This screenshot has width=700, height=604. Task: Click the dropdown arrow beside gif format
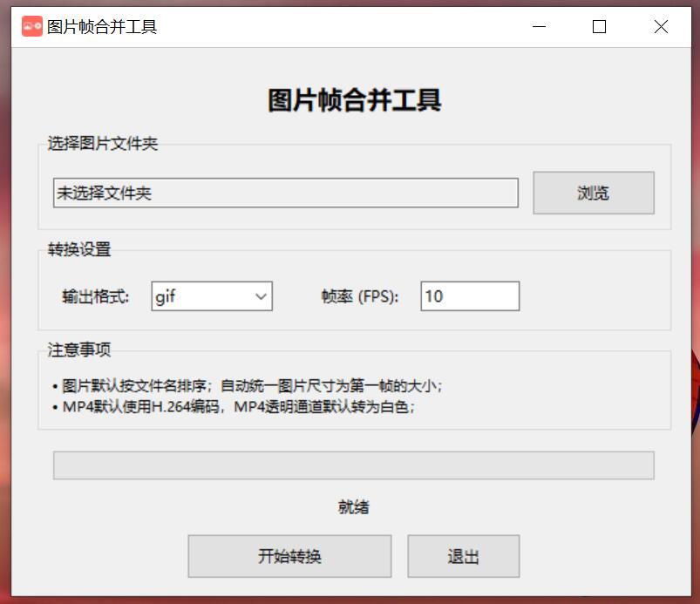pos(261,296)
